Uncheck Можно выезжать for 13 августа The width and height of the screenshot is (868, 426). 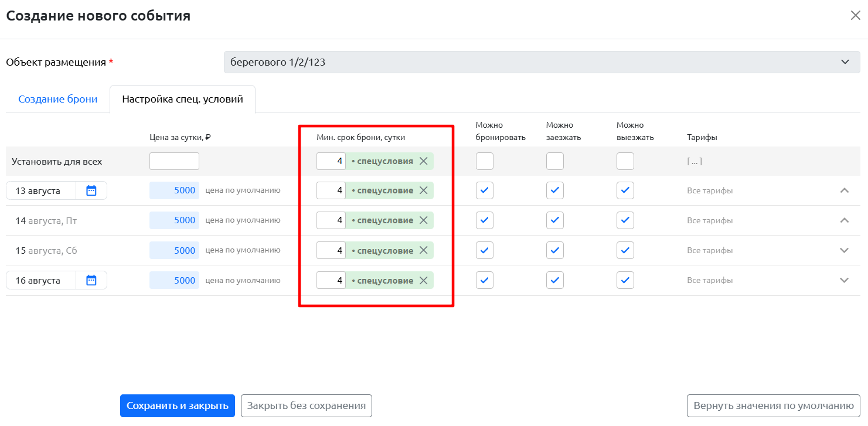[625, 190]
